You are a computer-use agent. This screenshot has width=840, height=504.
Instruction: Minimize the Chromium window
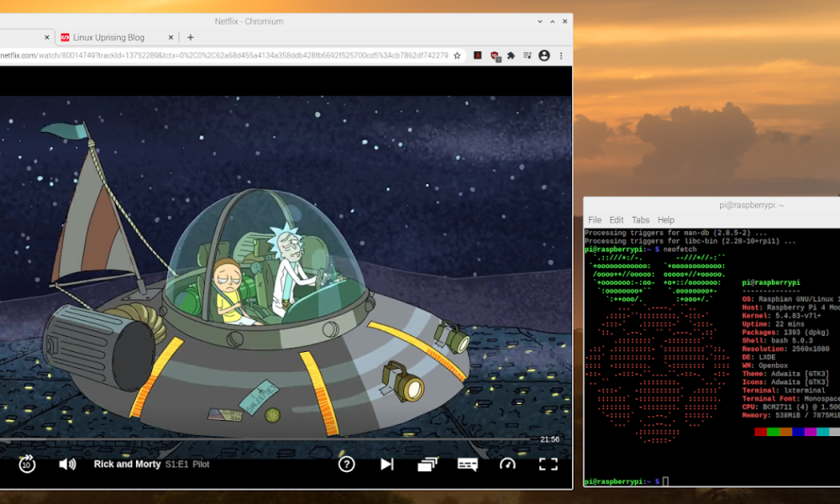[540, 22]
